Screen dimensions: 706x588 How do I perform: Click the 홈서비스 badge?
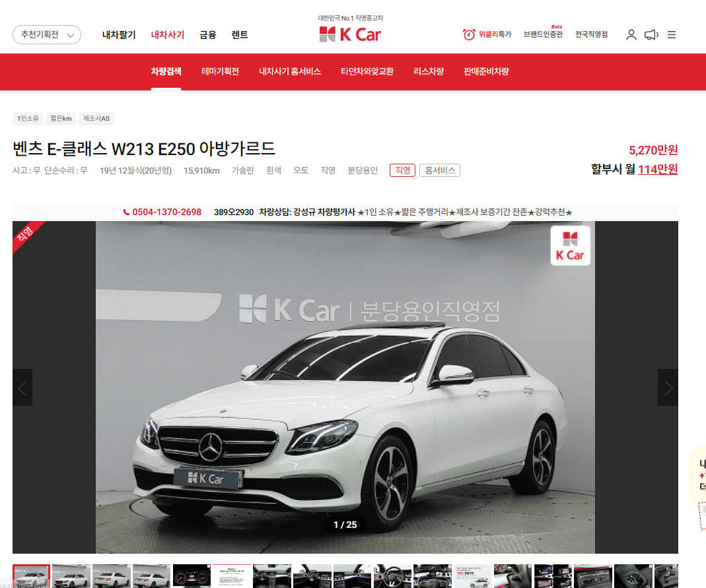coord(440,170)
